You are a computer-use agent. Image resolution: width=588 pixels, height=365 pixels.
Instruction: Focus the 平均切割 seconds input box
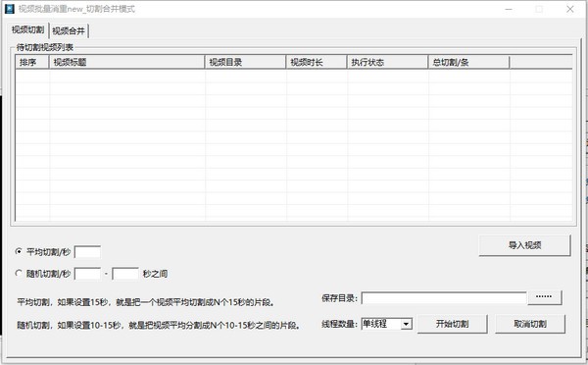[87, 252]
